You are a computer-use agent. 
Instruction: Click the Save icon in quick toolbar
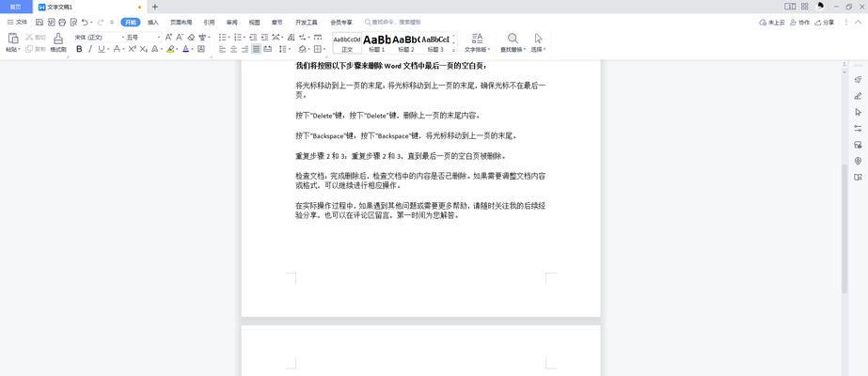[39, 23]
